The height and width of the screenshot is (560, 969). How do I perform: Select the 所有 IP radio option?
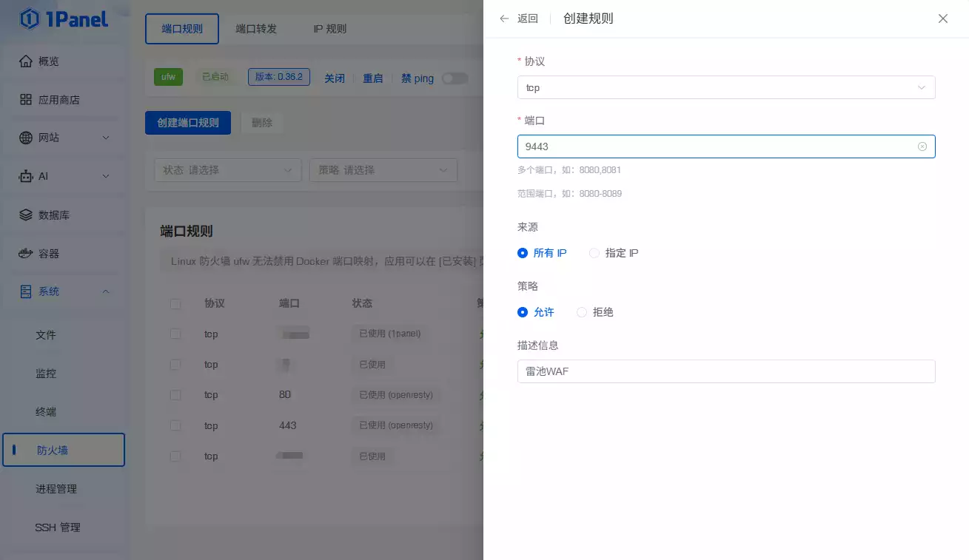(523, 253)
